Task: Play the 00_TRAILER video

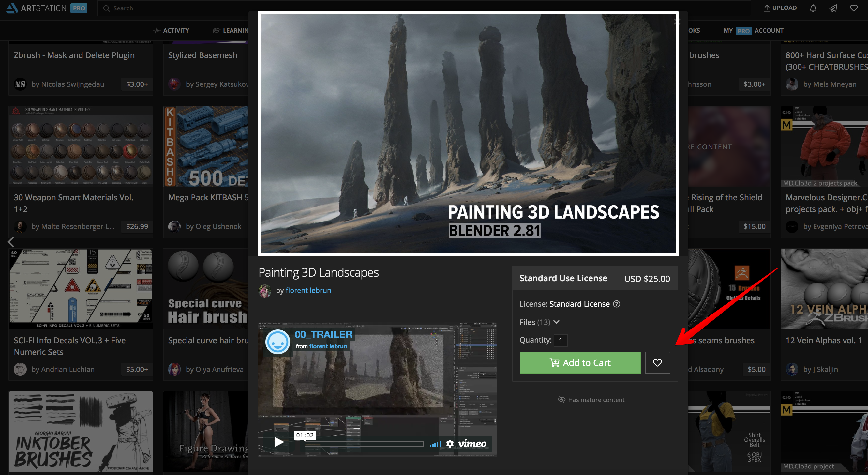Action: (x=279, y=442)
